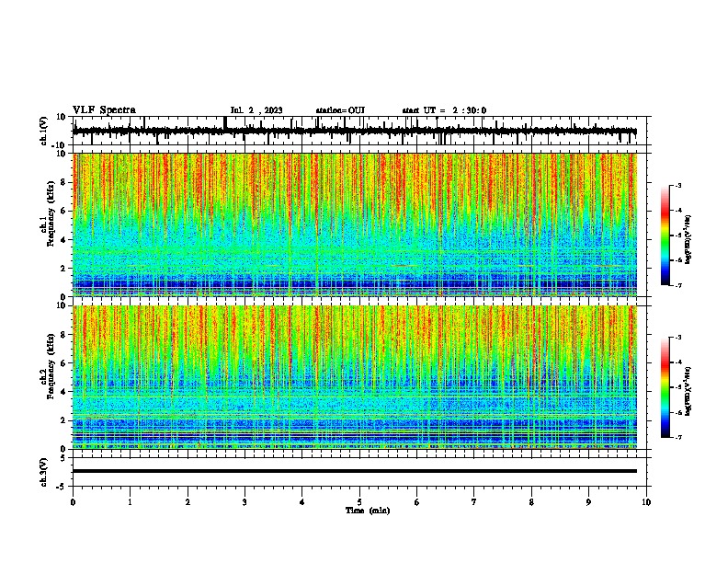The height and width of the screenshot is (563, 728).
Task: Click the "-10" tick on ch.1(V) axis
Action: point(59,145)
